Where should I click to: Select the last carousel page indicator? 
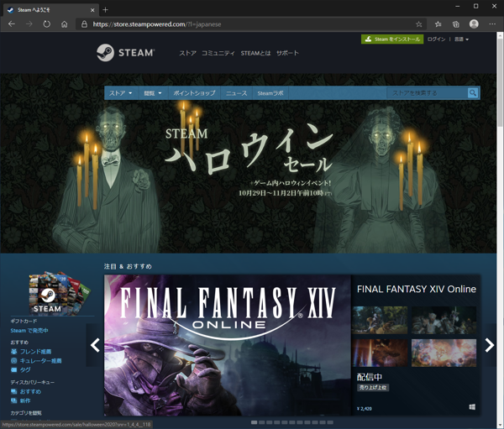[330, 422]
